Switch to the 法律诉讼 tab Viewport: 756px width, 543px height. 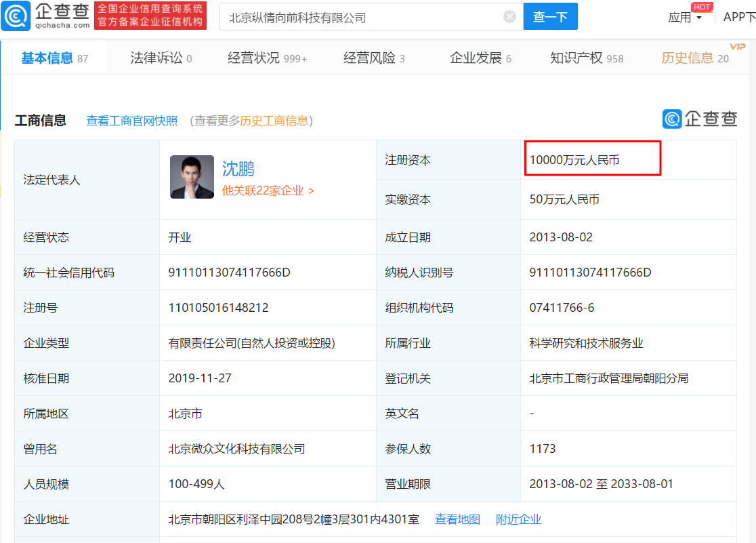161,58
